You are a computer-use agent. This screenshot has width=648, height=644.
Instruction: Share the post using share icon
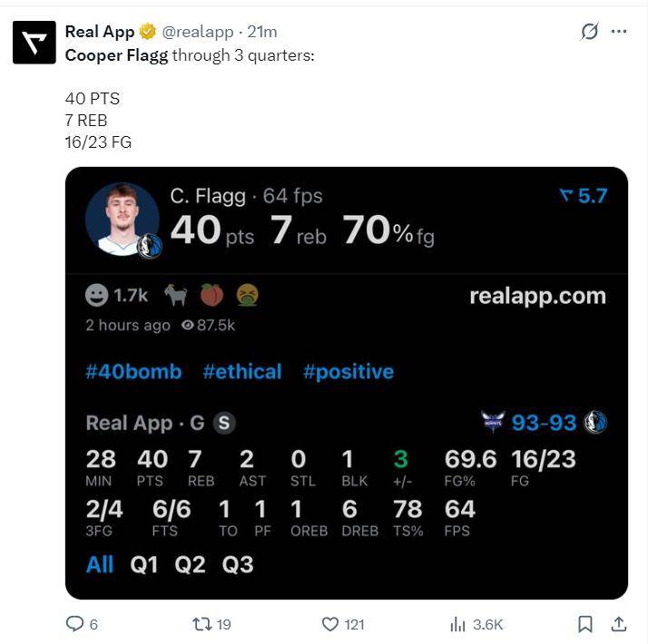pos(619,624)
